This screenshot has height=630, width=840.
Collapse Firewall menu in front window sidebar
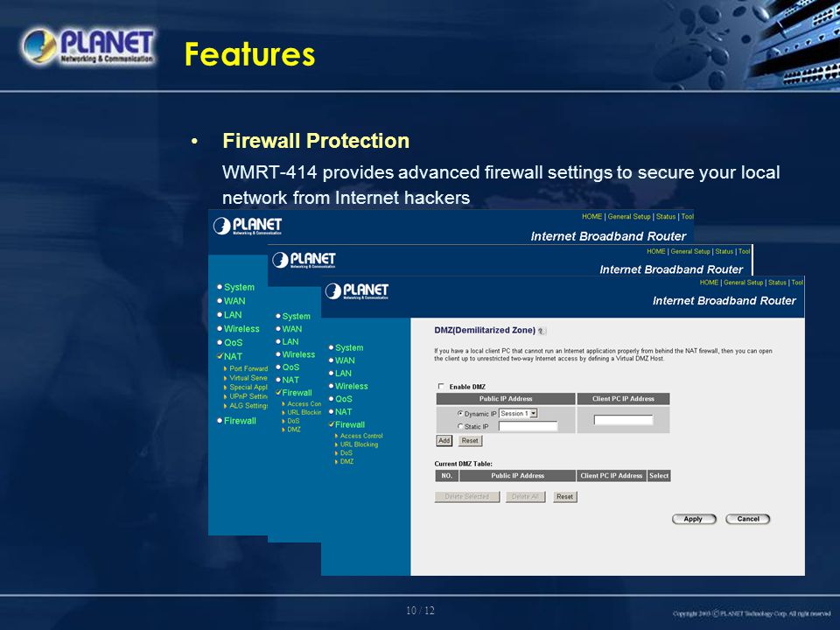pyautogui.click(x=350, y=425)
